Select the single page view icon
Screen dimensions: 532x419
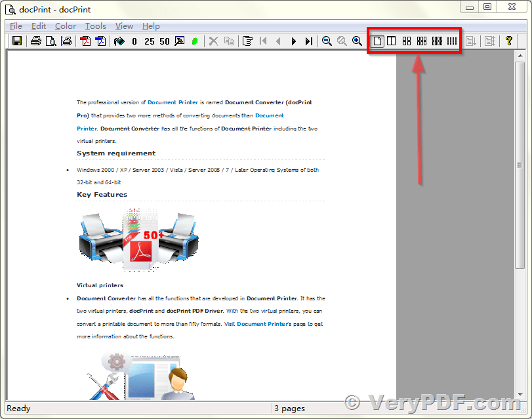(x=378, y=41)
